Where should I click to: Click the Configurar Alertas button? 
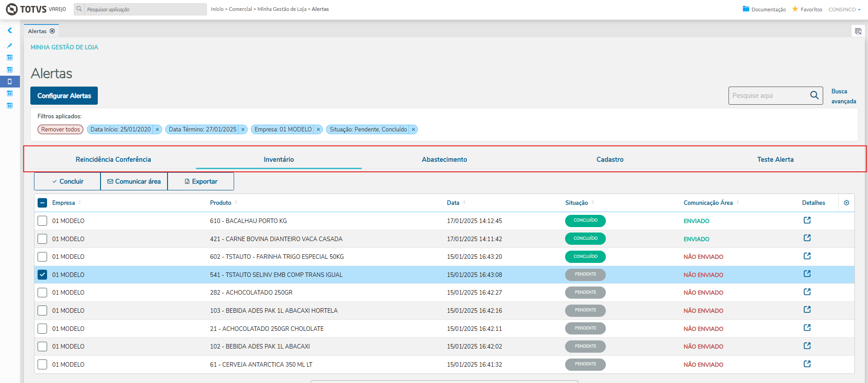pyautogui.click(x=64, y=96)
